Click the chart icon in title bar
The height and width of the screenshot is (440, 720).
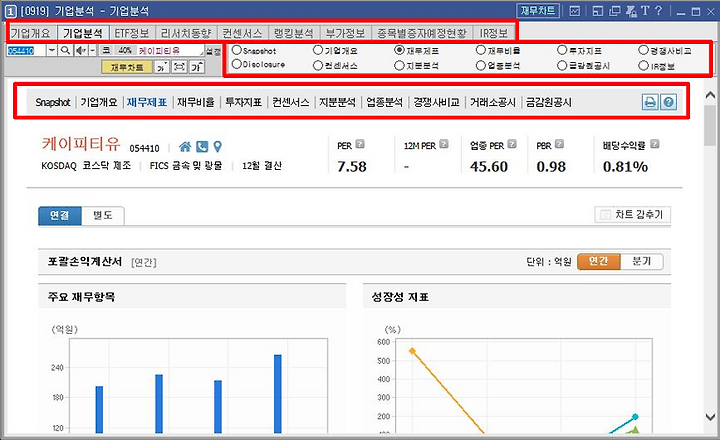[574, 11]
